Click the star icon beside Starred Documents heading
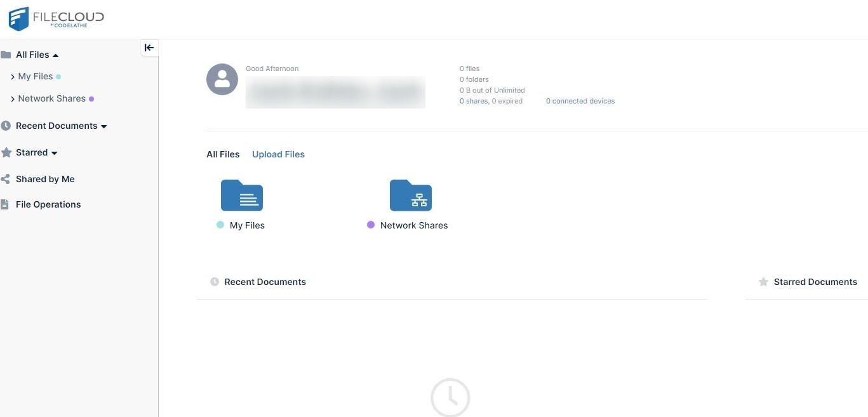This screenshot has width=868, height=417. tap(763, 281)
